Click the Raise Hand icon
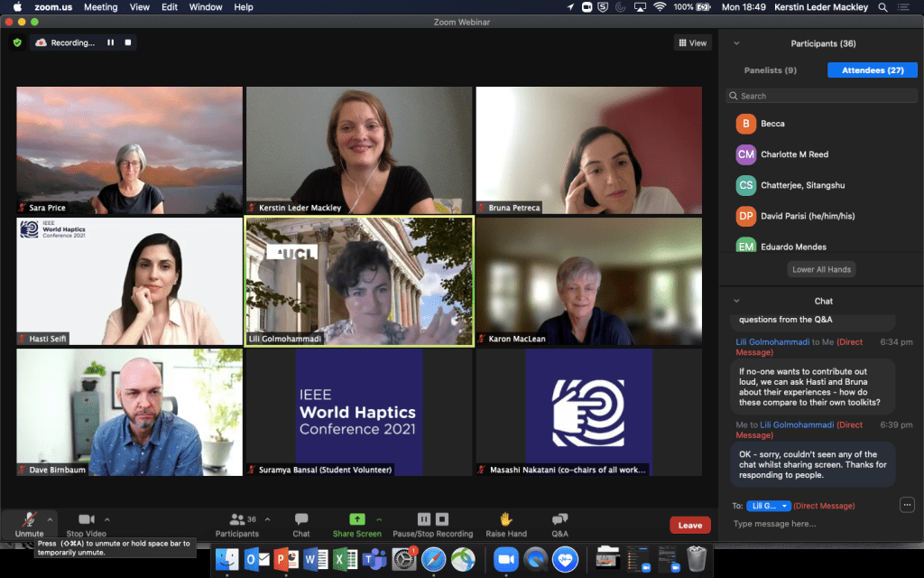The height and width of the screenshot is (578, 924). click(505, 519)
